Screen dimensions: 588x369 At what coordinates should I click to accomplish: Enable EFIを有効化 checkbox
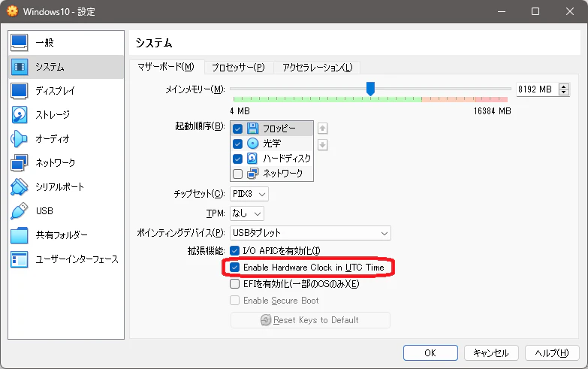coord(235,284)
